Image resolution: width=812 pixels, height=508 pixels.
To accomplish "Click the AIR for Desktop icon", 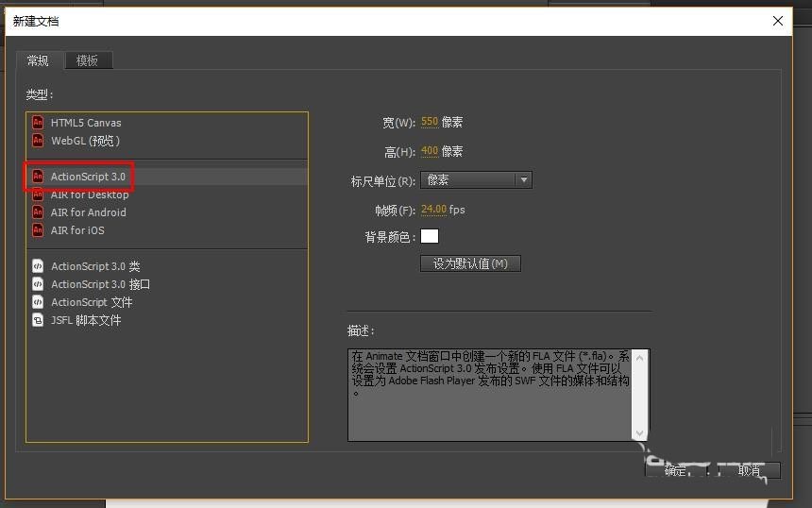I will point(38,195).
